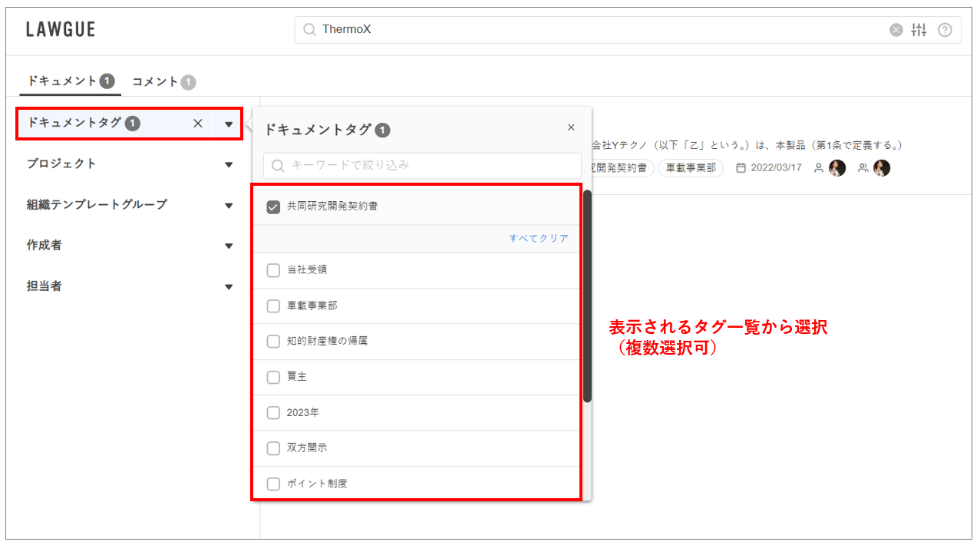The image size is (980, 545).
Task: Check the 当社受領 tag checkbox
Action: pos(273,270)
